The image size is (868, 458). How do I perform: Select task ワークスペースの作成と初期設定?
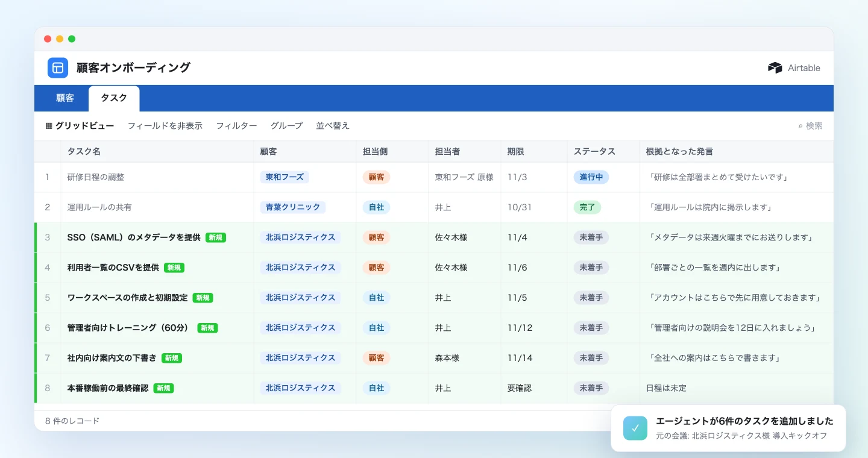click(128, 298)
